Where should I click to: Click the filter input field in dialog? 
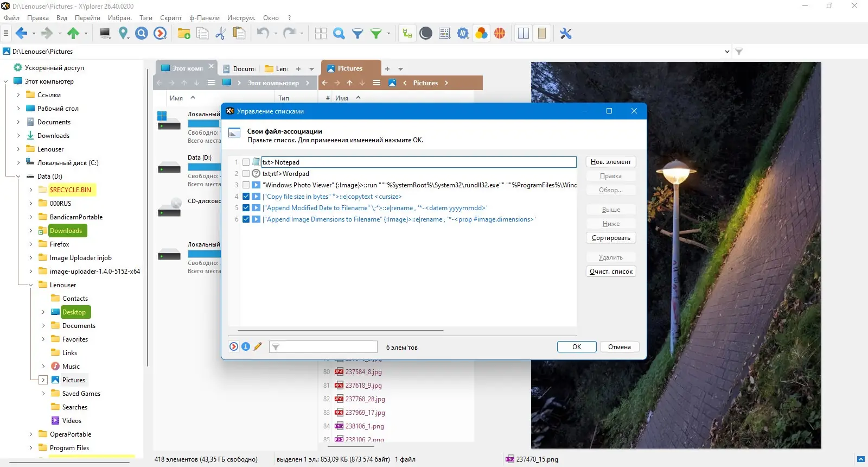point(323,346)
